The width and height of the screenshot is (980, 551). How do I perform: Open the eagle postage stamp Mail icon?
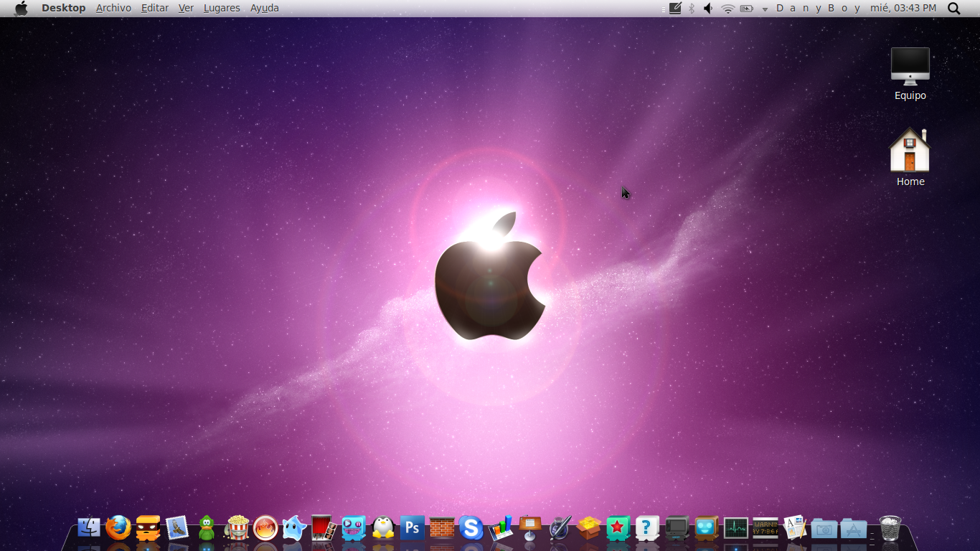pos(177,528)
